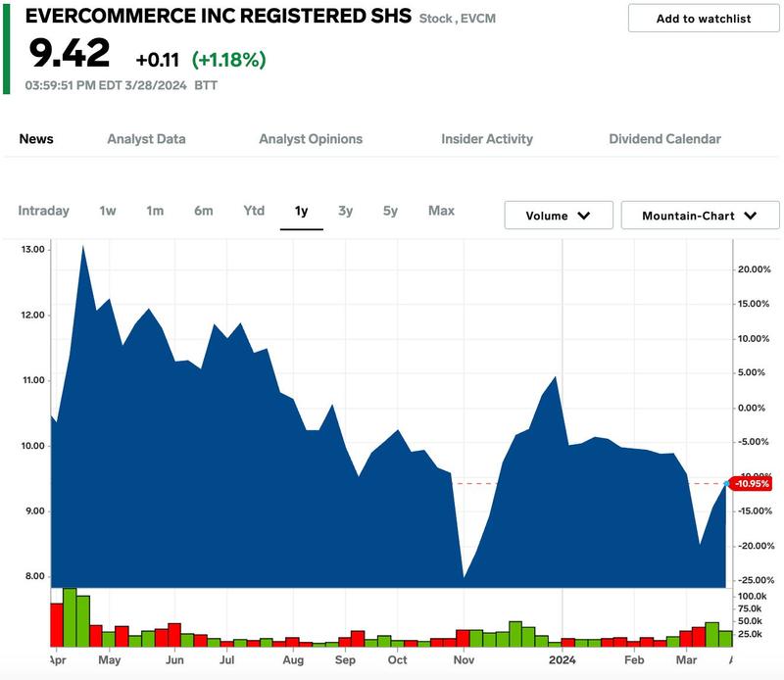Click the 5.00% right axis label
Image resolution: width=784 pixels, height=680 pixels.
pos(752,372)
